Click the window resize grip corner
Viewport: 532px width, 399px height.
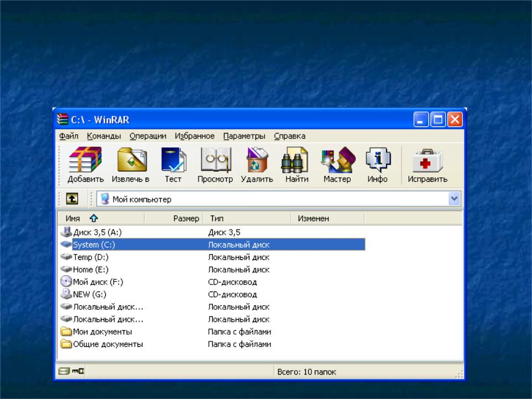click(x=459, y=374)
